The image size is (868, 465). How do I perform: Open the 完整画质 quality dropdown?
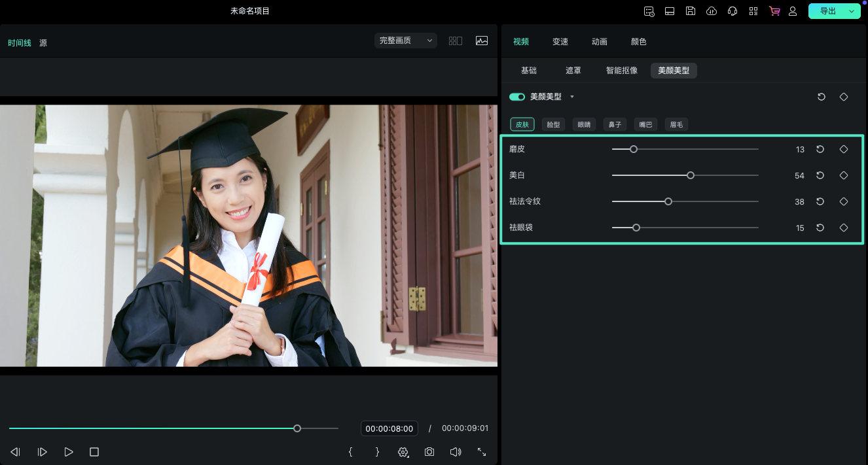pyautogui.click(x=406, y=41)
